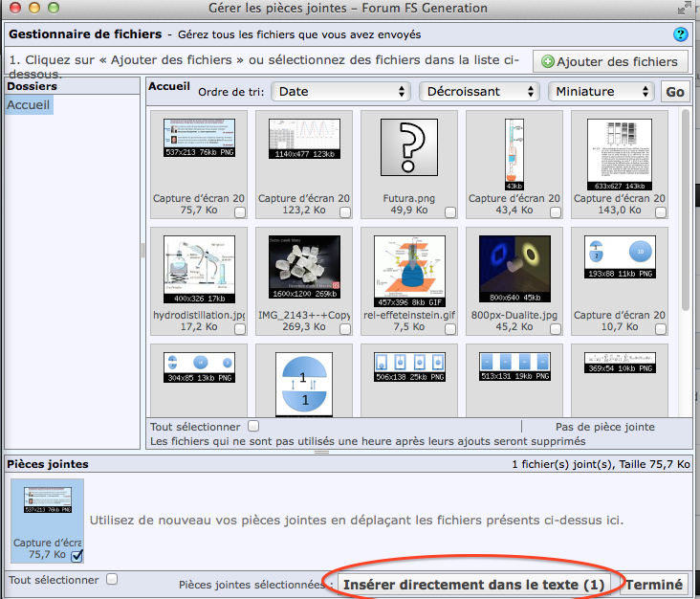
Task: Select the 506x138 25kb PNG thumbnail
Action: [409, 367]
